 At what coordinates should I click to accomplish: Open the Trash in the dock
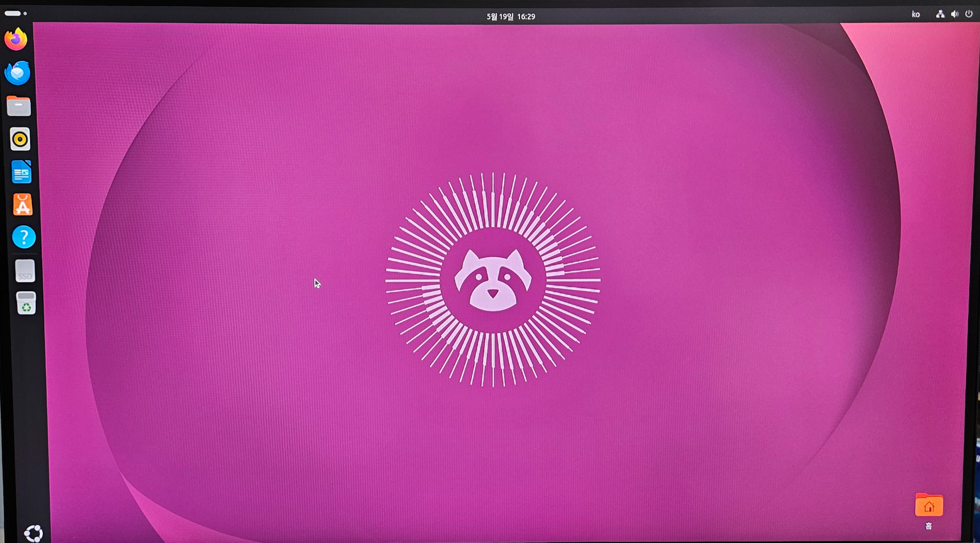point(26,303)
